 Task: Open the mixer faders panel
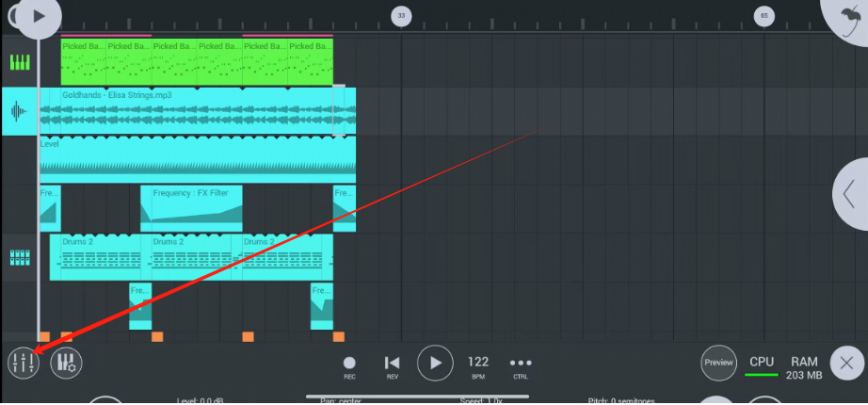[x=23, y=363]
